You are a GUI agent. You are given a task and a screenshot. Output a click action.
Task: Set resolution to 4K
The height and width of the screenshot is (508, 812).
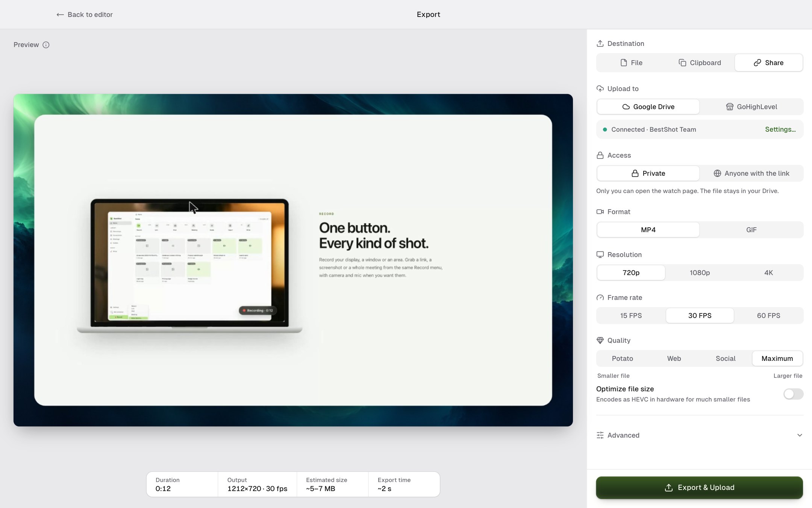pyautogui.click(x=768, y=273)
